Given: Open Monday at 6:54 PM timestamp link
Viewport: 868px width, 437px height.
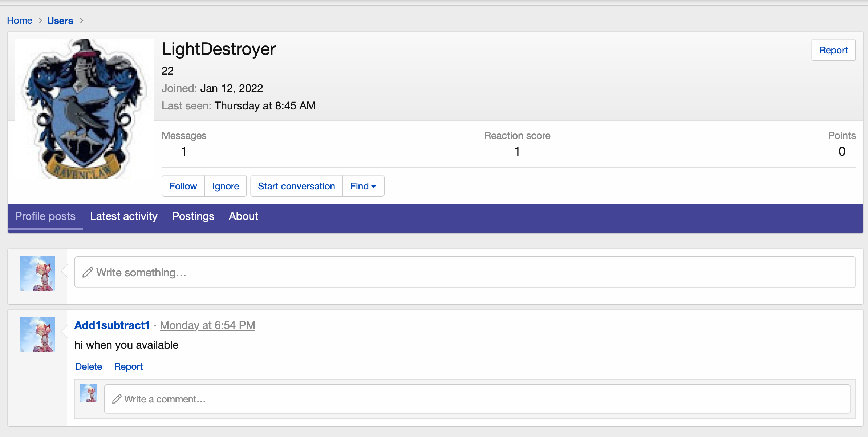Looking at the screenshot, I should (207, 325).
